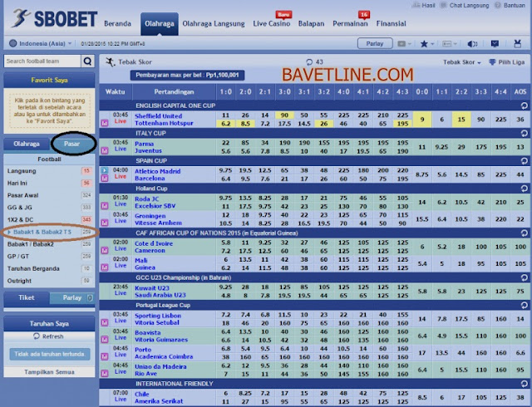Refresh the English Capital One Cup section
Screen dimensions: 532x407
pyautogui.click(x=524, y=105)
